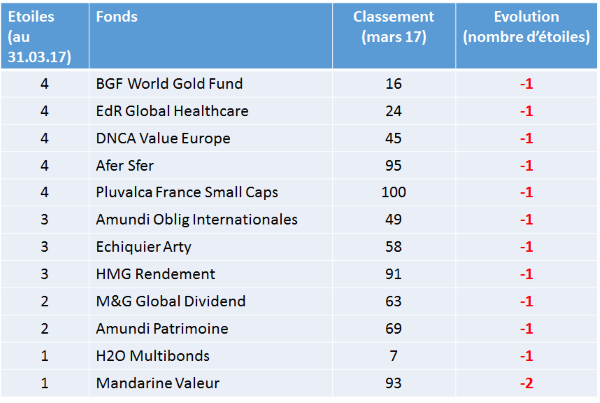Click the Classement (mars 17) header
The height and width of the screenshot is (403, 600).
394,27
